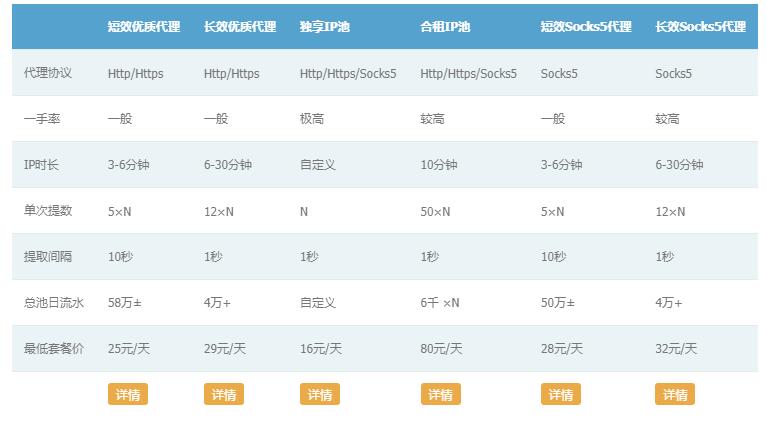Select the 短效Socks5代理 header
This screenshot has width=766, height=421.
tap(586, 27)
